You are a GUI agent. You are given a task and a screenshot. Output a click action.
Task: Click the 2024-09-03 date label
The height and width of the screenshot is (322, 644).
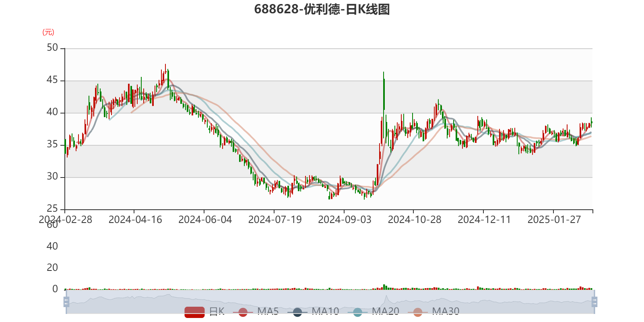point(345,220)
